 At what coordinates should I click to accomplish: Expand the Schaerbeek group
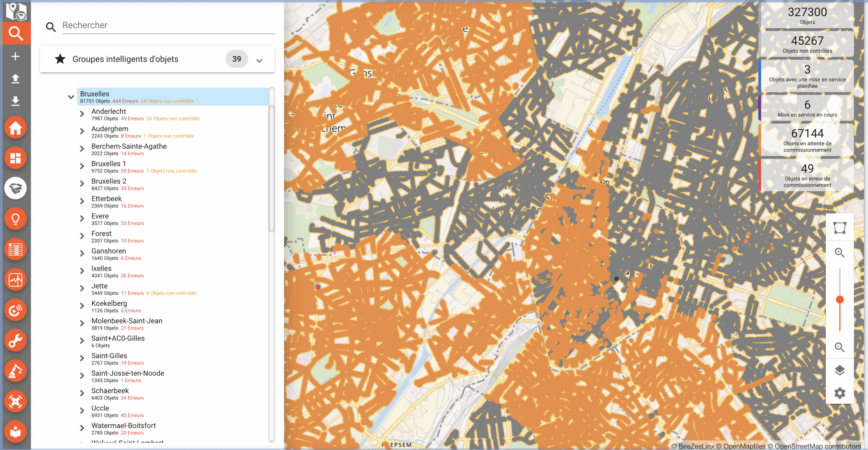click(82, 393)
